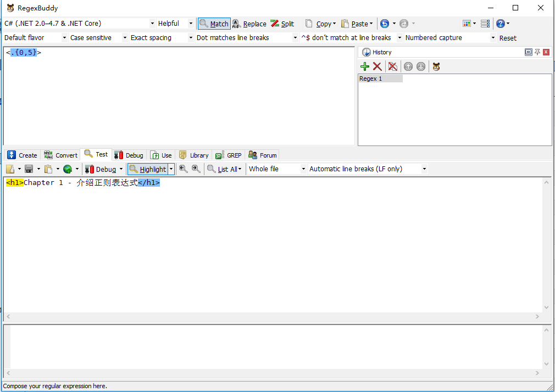Find next match magnifier icon

[196, 169]
